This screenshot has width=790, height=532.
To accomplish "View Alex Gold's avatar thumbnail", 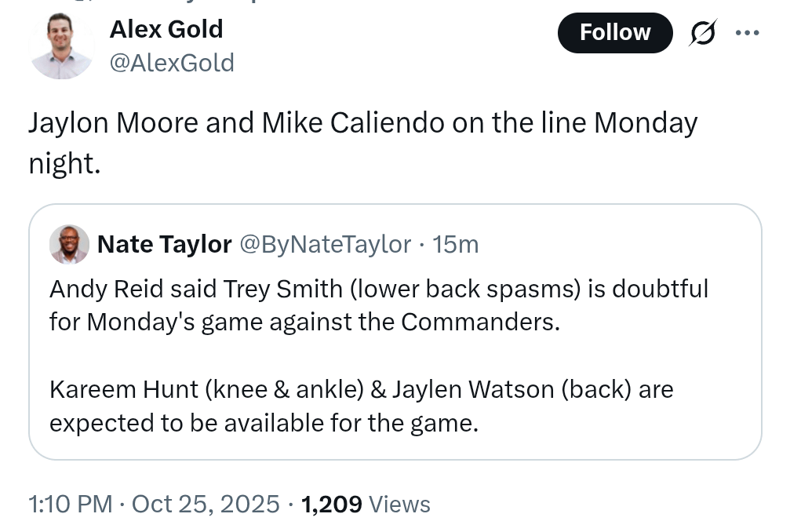I will (x=60, y=45).
